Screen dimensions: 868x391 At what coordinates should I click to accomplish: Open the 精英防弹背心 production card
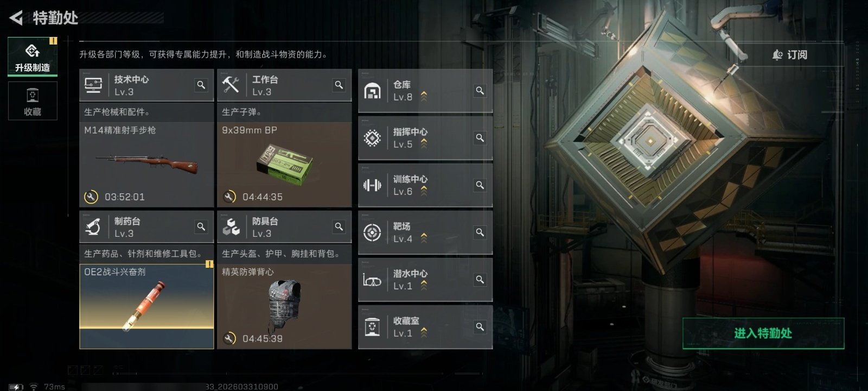[284, 307]
